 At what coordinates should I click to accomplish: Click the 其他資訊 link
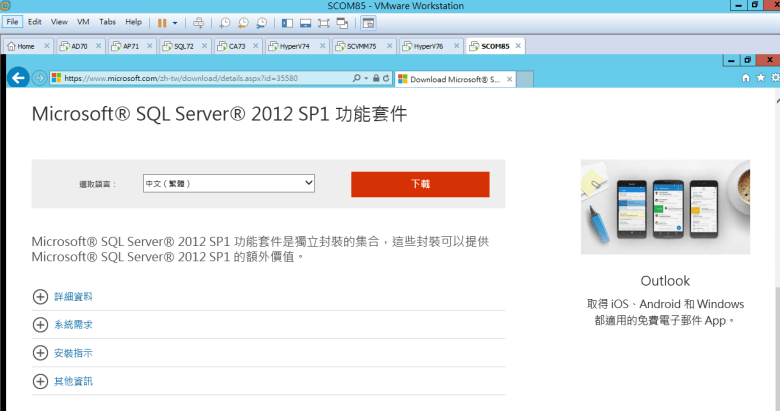tap(72, 381)
